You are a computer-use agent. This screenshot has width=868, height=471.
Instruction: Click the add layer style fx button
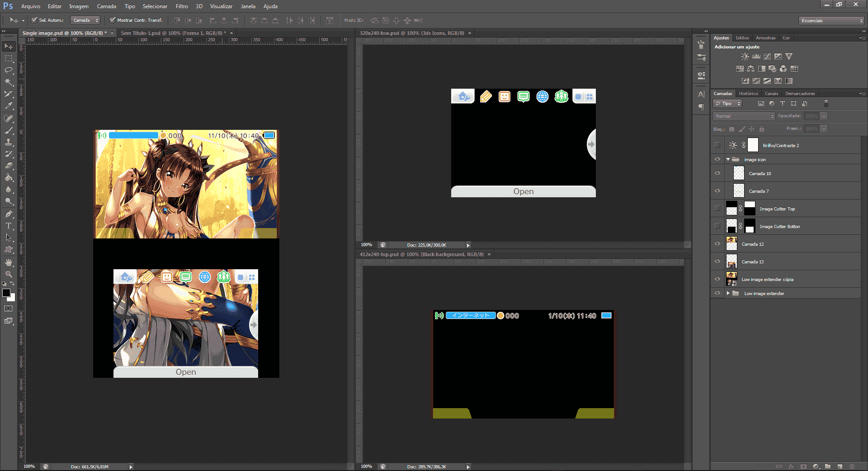791,466
